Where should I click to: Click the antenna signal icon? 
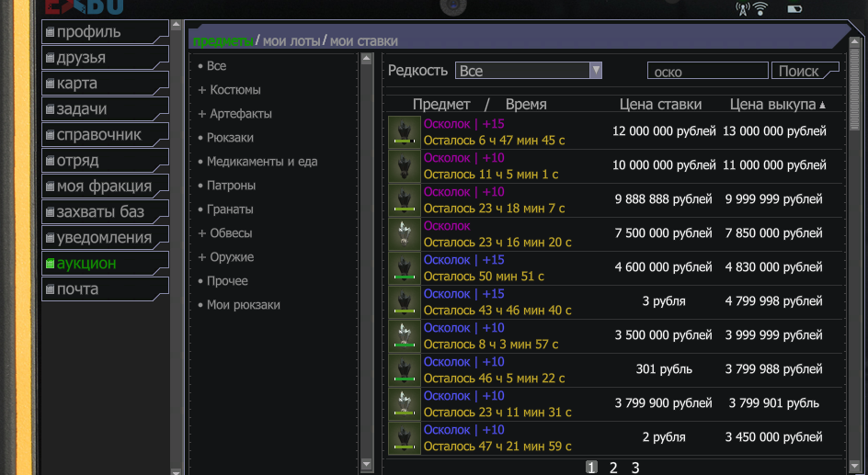coord(744,9)
